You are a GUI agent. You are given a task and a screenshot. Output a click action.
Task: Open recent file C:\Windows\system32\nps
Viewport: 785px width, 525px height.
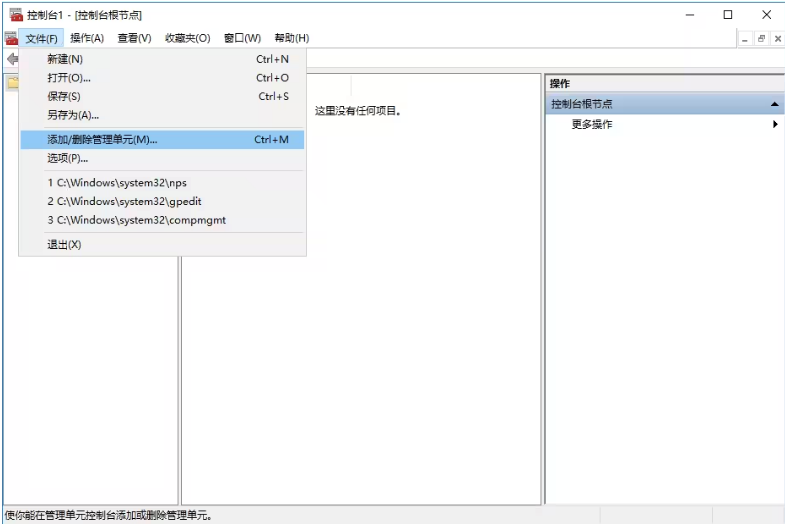click(162, 183)
